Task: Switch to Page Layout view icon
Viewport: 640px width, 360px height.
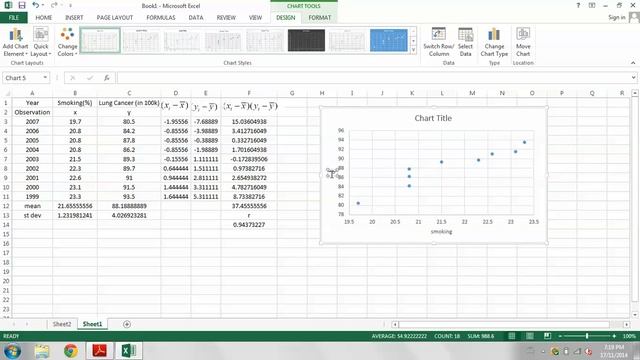Action: point(530,336)
